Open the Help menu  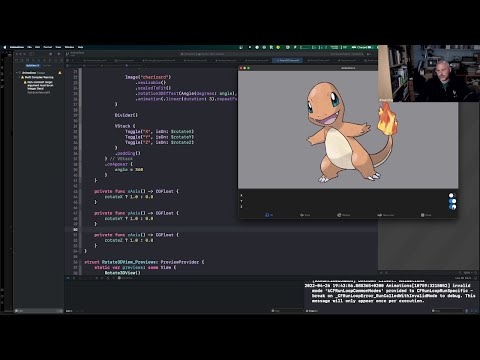[x=80, y=47]
